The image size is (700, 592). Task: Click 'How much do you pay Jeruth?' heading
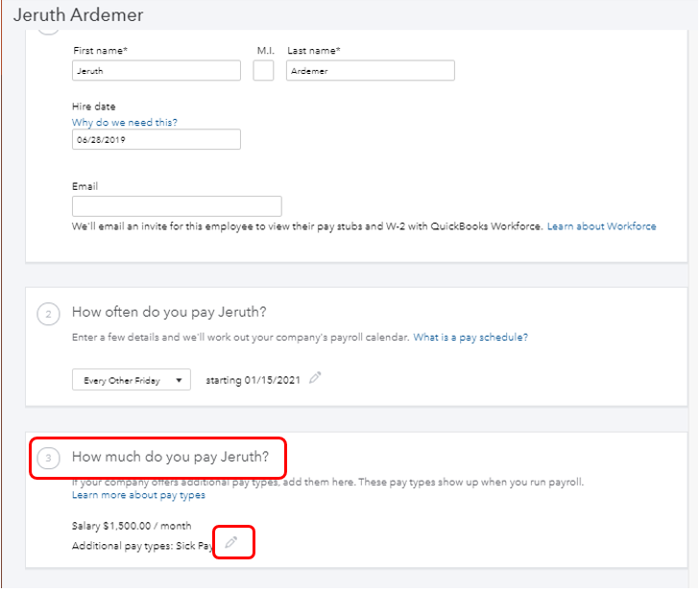click(x=171, y=457)
